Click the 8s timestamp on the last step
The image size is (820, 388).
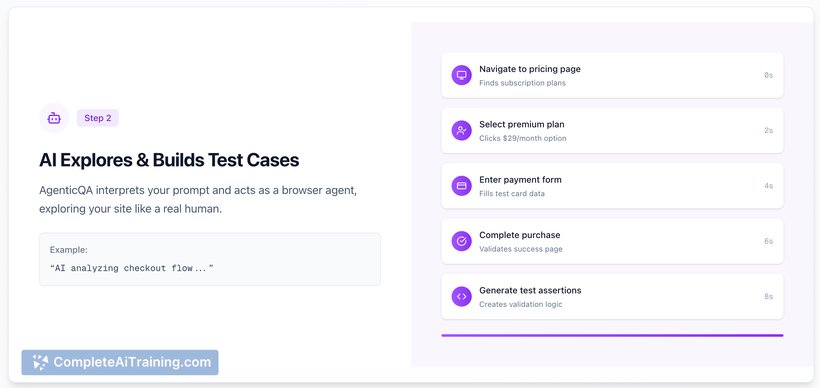pyautogui.click(x=768, y=296)
